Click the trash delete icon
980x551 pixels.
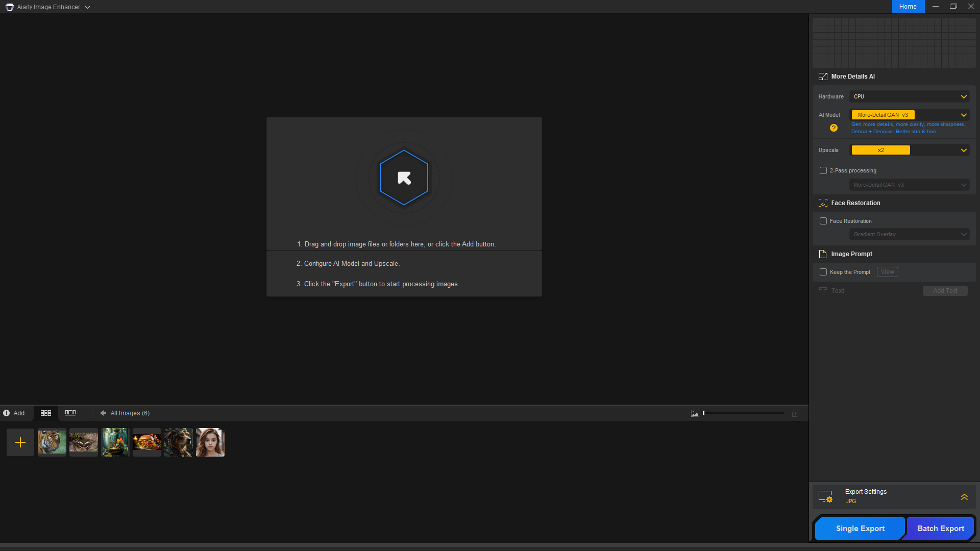click(x=795, y=413)
